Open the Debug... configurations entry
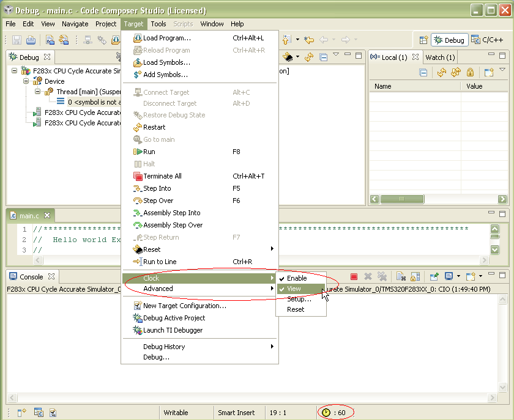Image resolution: width=514 pixels, height=420 pixels. click(x=199, y=357)
